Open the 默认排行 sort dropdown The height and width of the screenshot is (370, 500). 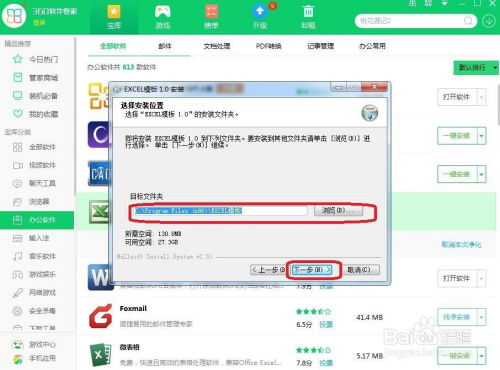476,68
